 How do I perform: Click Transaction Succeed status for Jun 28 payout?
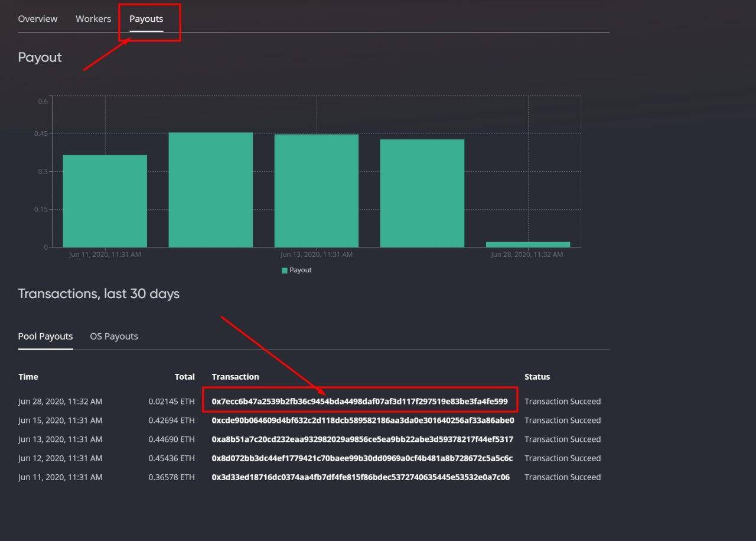(x=562, y=401)
